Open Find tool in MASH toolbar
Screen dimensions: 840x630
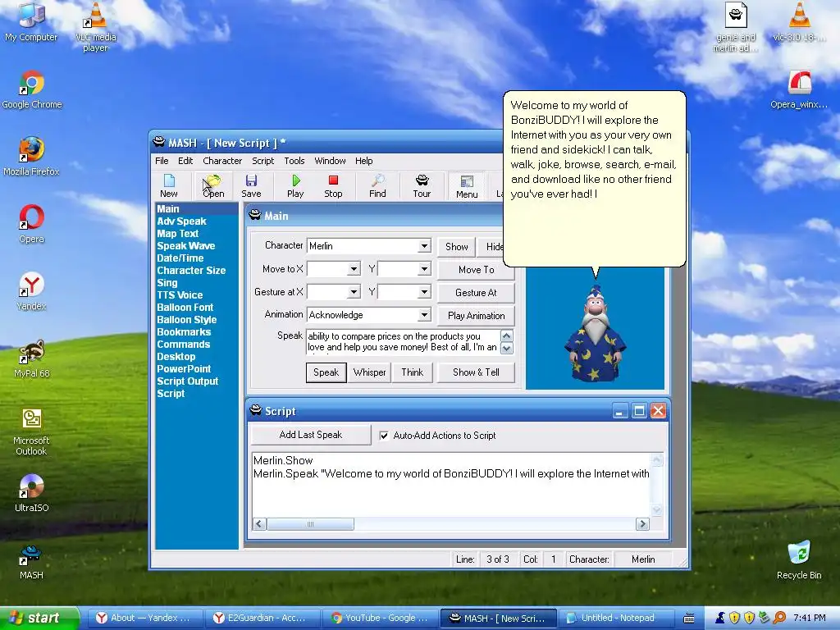(x=377, y=186)
